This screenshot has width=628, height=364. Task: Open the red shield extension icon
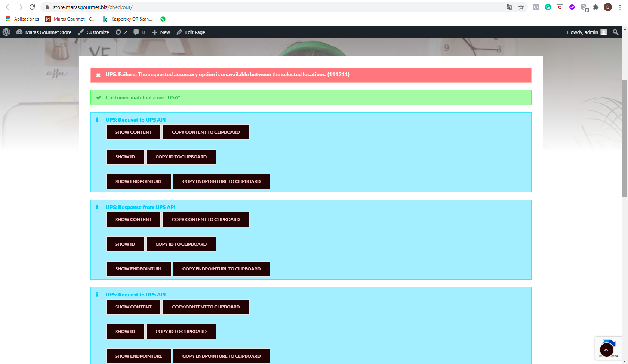(x=560, y=7)
